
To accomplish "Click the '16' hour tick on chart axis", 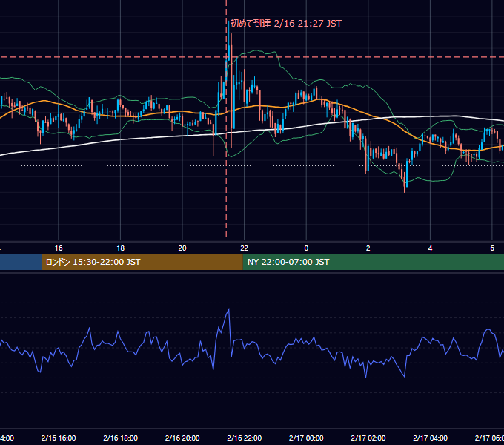I will click(x=59, y=248).
